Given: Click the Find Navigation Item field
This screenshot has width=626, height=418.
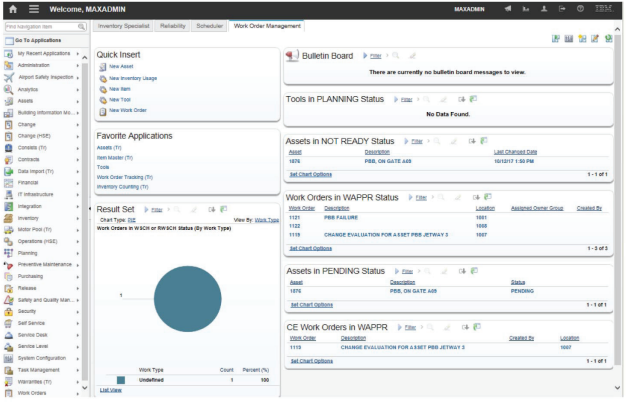Looking at the screenshot, I should [42, 27].
